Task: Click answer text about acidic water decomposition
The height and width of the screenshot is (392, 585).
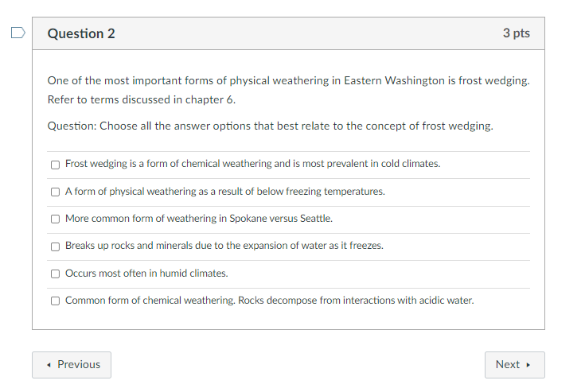Action: (269, 301)
